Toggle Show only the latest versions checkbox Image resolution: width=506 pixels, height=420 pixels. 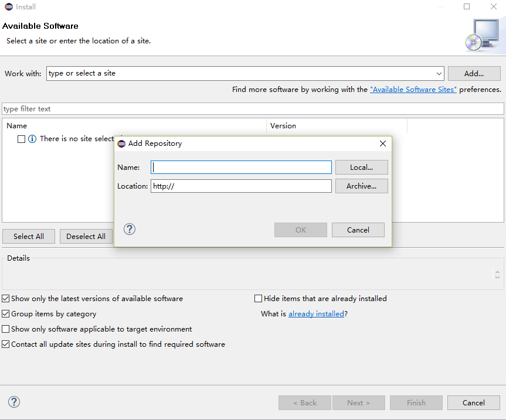5,299
